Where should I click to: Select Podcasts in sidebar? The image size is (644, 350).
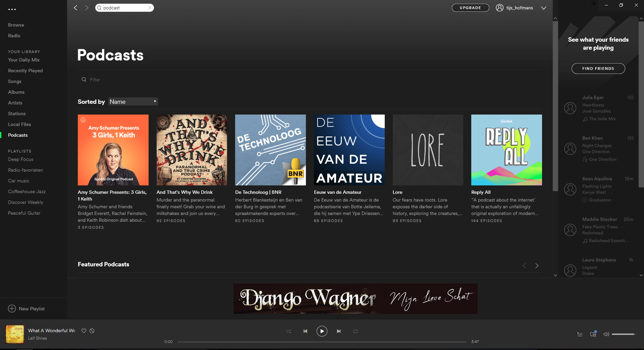(18, 135)
